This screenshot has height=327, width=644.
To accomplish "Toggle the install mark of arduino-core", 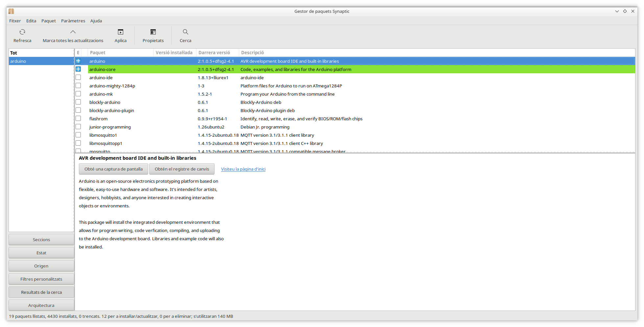I will coord(78,69).
